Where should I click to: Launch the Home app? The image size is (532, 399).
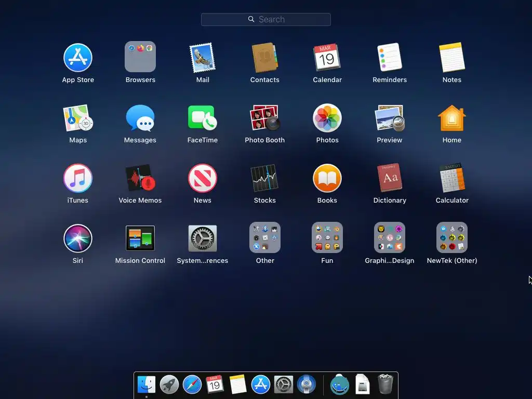452,118
